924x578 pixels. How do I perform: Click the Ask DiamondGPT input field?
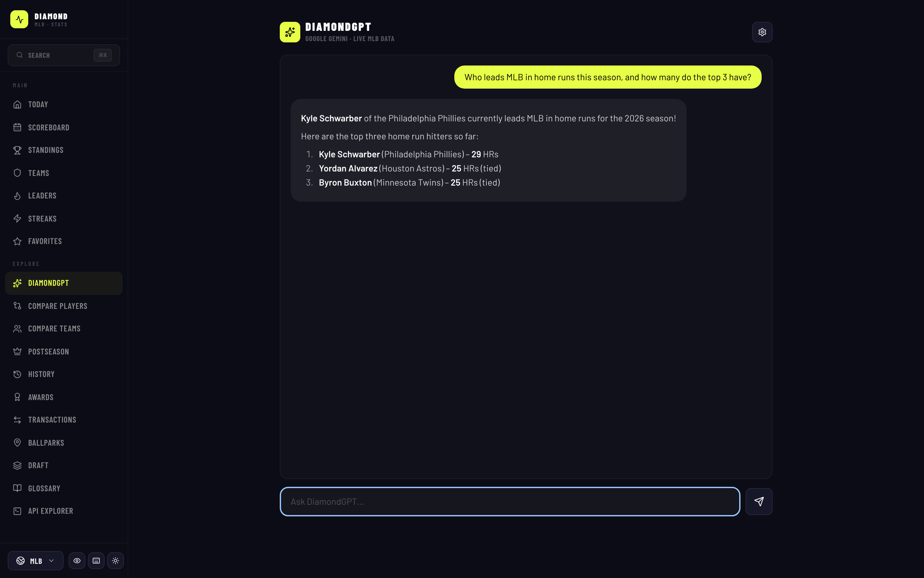(x=510, y=502)
